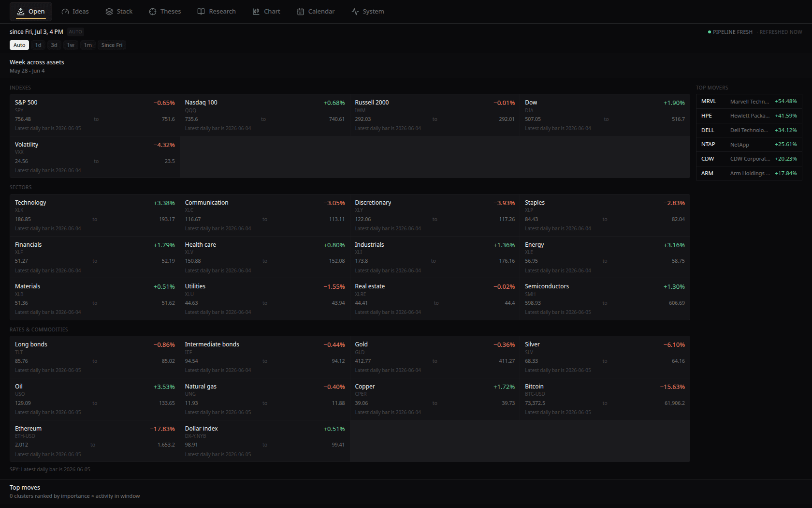Screen dimensions: 812x508
Task: Select the 1w time range
Action: 71,45
